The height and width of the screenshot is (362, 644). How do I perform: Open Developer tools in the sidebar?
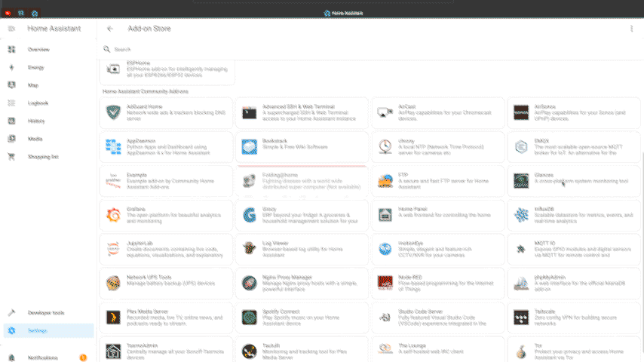tap(48, 313)
